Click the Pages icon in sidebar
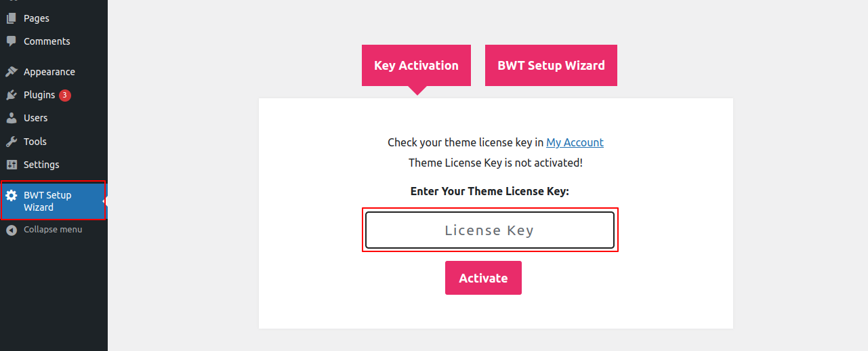Screen dimensions: 868x351 click(x=11, y=18)
